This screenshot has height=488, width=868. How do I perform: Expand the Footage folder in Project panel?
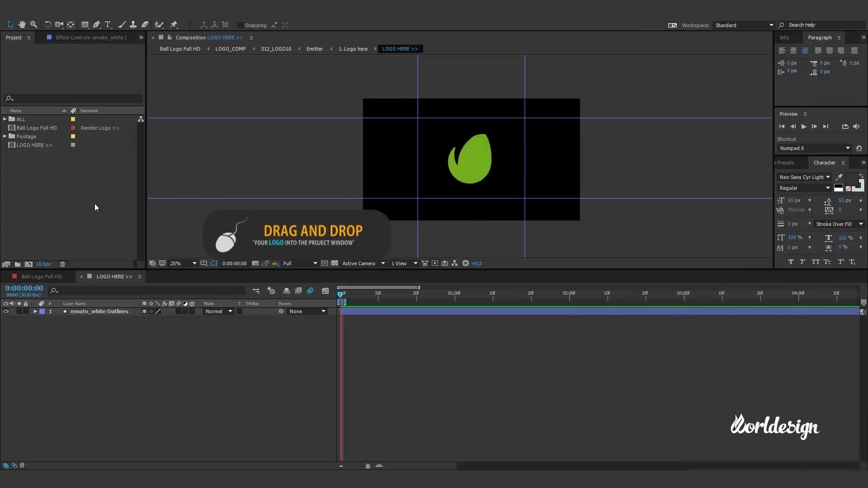[x=5, y=136]
